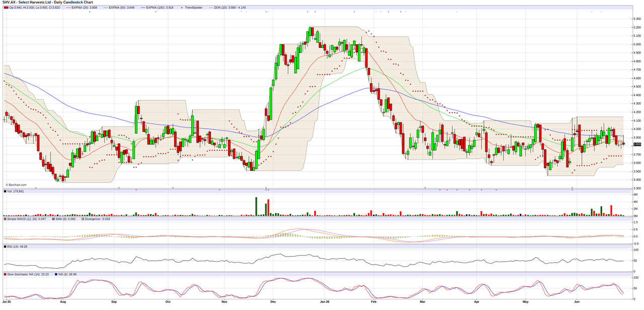The height and width of the screenshot is (310, 644).
Task: Click the 3.300 price axis label
Action: [x=637, y=188]
